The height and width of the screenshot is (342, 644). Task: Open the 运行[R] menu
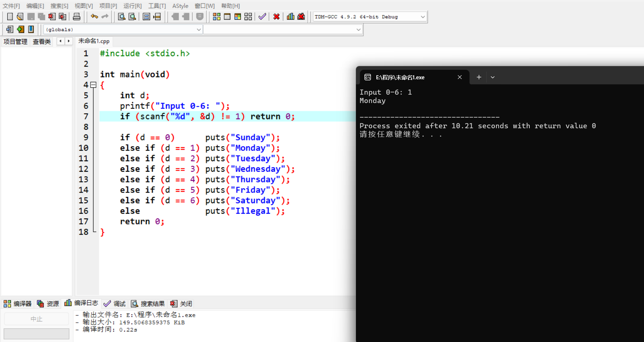[x=132, y=6]
